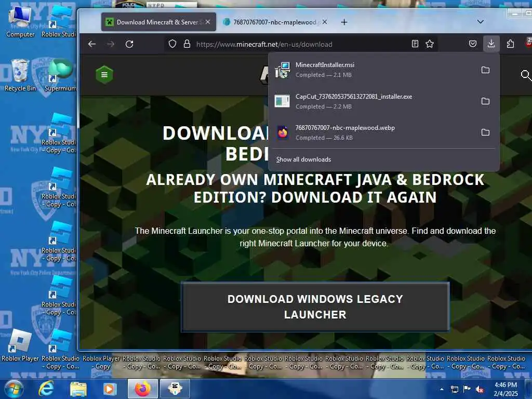Close the Download Minecraft tab
532x399 pixels.
point(208,22)
